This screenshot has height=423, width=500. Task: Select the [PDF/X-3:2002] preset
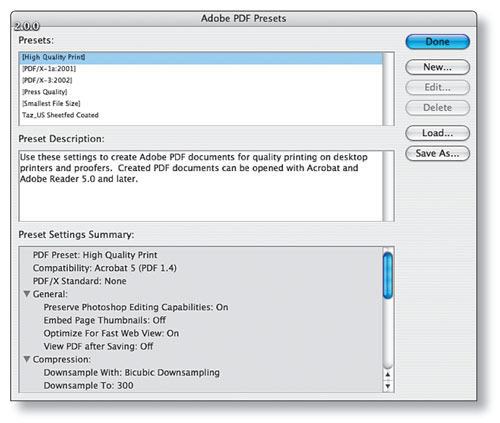(201, 80)
